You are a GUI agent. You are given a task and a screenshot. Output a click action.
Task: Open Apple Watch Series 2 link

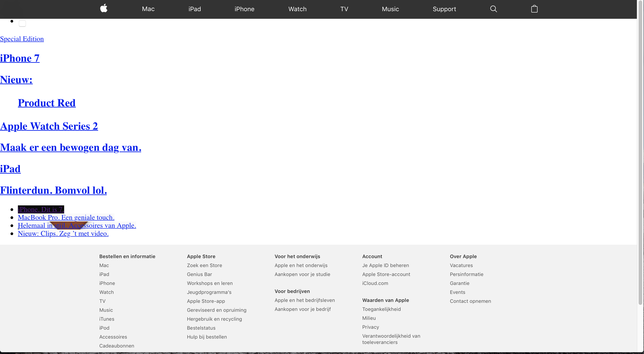click(x=49, y=126)
